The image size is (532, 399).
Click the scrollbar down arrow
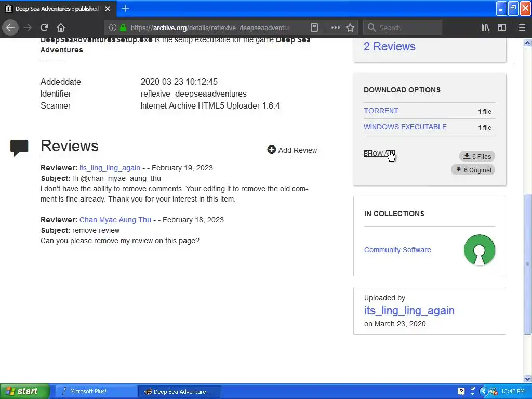click(527, 379)
